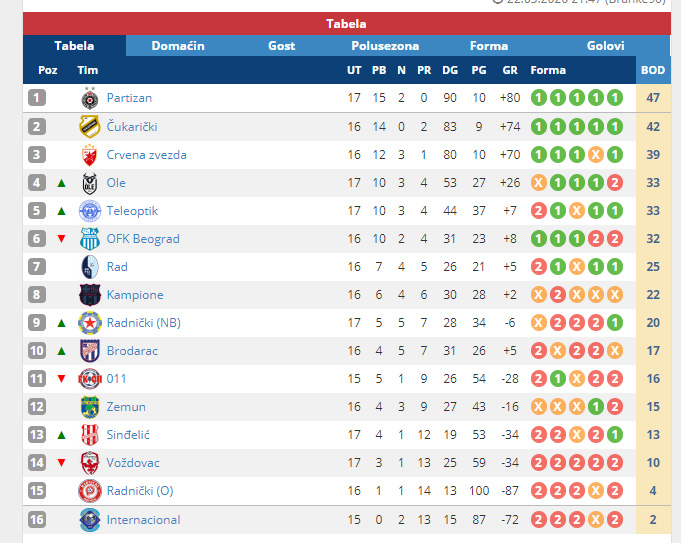The image size is (681, 543).
Task: Open the Radnički (NB) team link
Action: (x=144, y=323)
